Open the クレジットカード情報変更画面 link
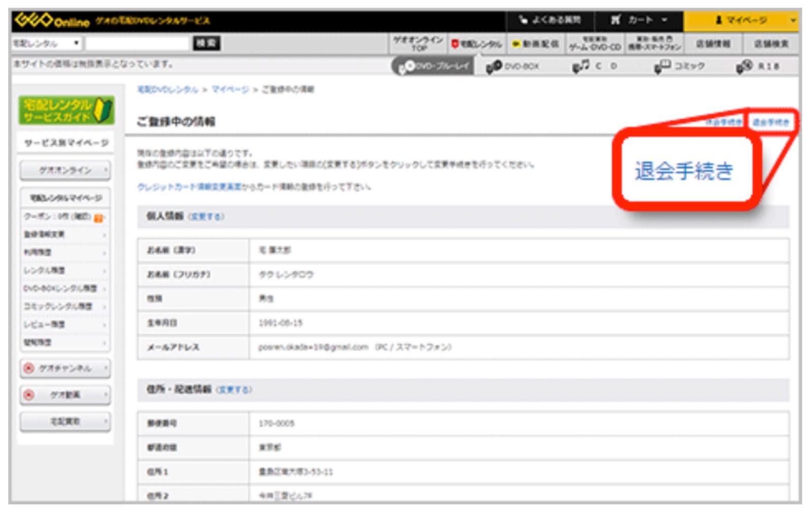 pyautogui.click(x=189, y=187)
